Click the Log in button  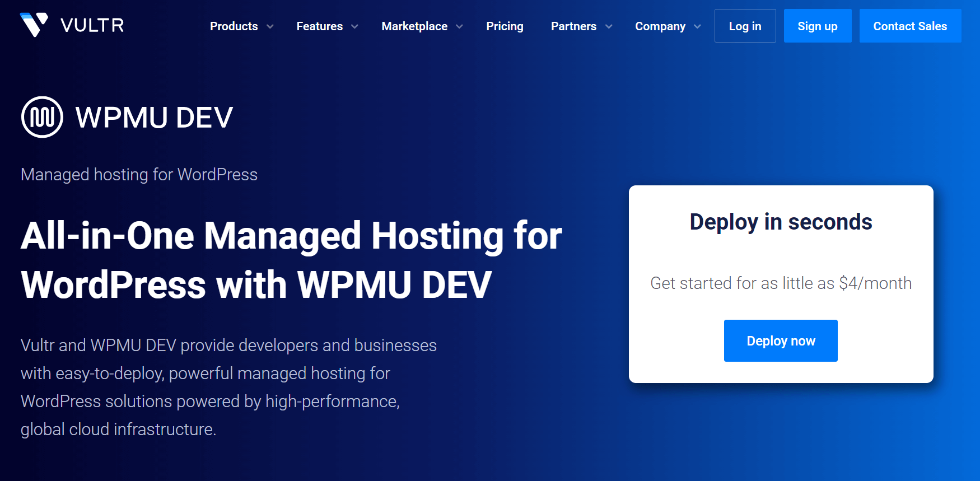(x=745, y=26)
